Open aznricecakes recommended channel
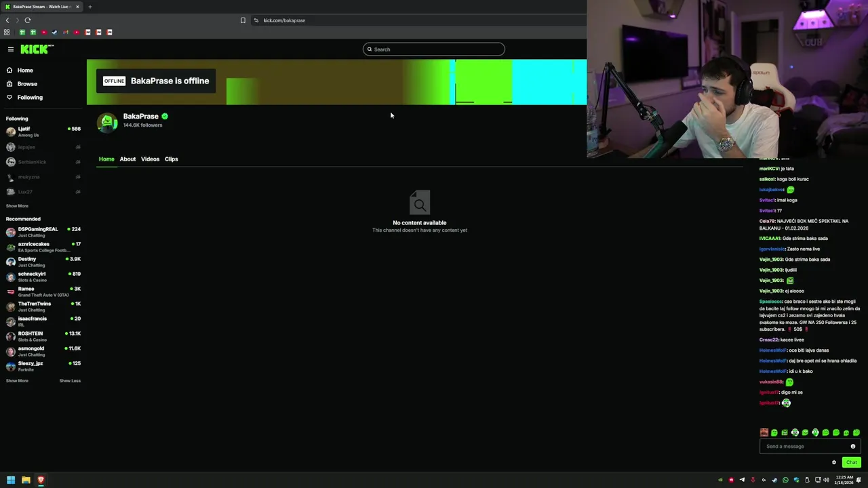868x488 pixels. [42, 247]
